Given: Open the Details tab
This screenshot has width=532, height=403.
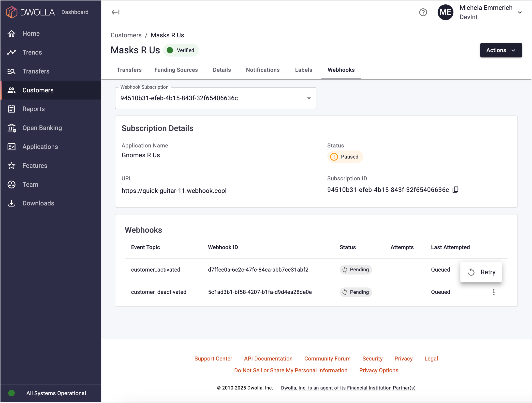Looking at the screenshot, I should 222,70.
